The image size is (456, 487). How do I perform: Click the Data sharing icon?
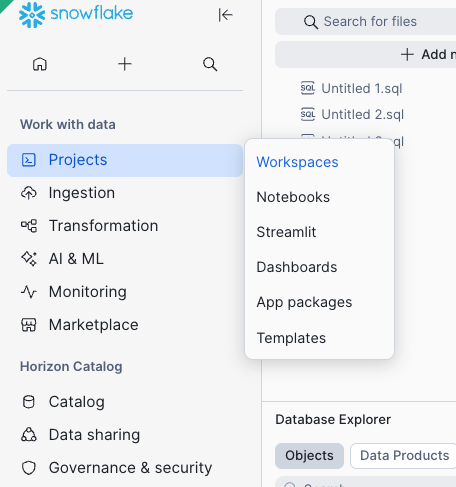pos(29,435)
